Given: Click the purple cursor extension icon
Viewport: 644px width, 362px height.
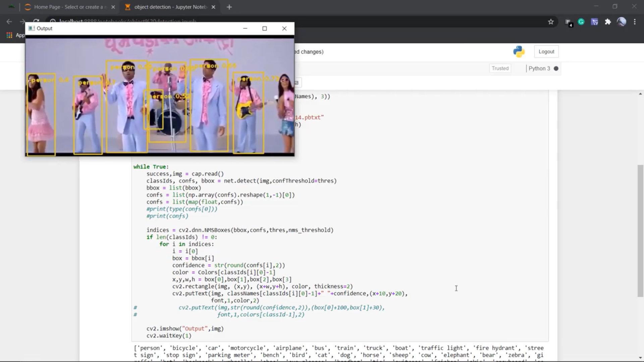Looking at the screenshot, I should [x=595, y=22].
